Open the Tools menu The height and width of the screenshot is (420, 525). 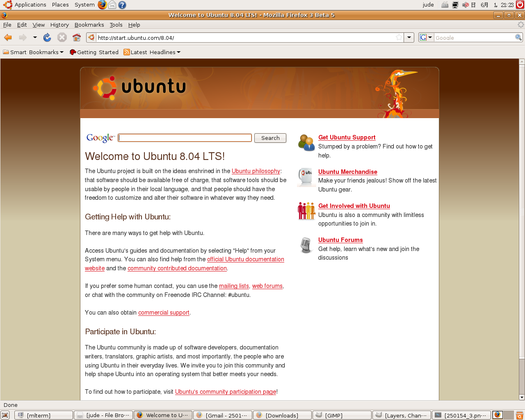tap(116, 25)
